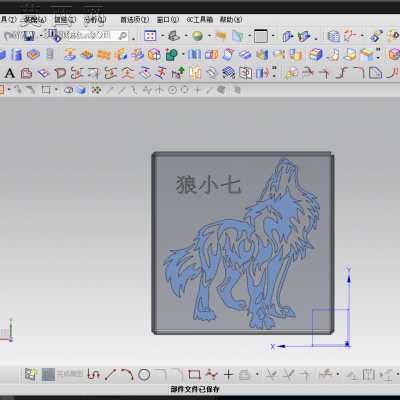Click the magnifier search icon
Viewport: 400px width, 400px height.
123,36
